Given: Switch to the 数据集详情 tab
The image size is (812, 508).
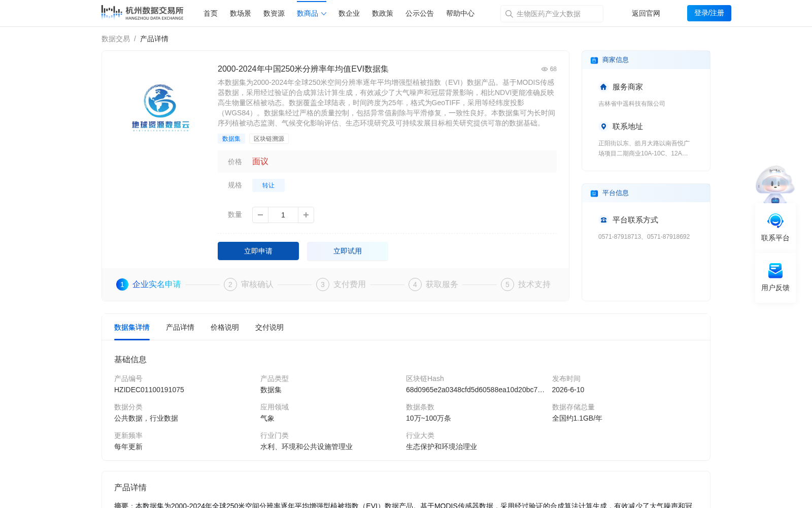Looking at the screenshot, I should click(132, 327).
